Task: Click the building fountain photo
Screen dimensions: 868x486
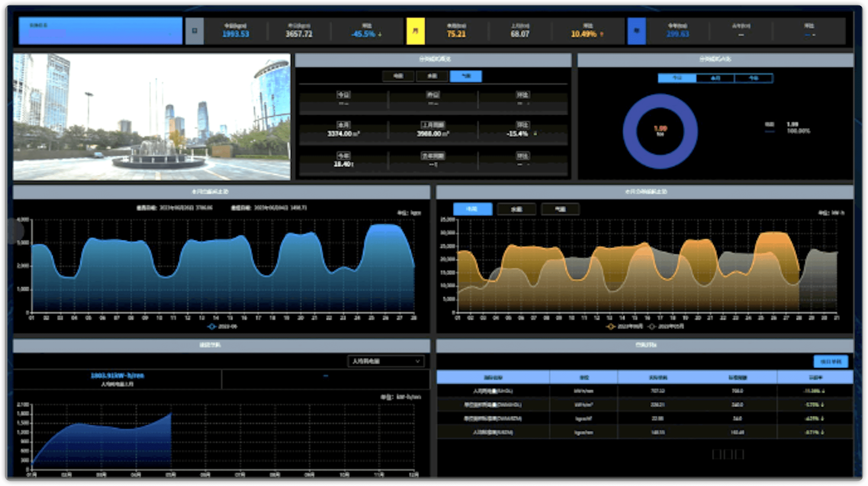Action: pyautogui.click(x=152, y=117)
